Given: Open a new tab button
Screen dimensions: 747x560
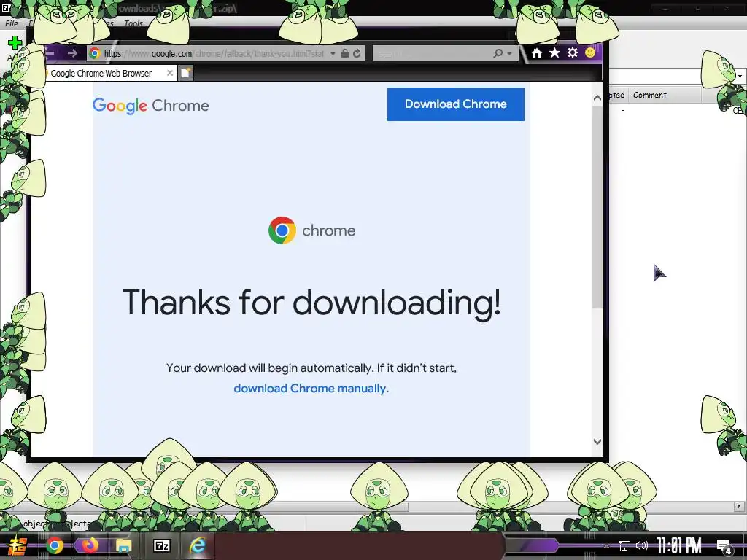Looking at the screenshot, I should [x=186, y=73].
